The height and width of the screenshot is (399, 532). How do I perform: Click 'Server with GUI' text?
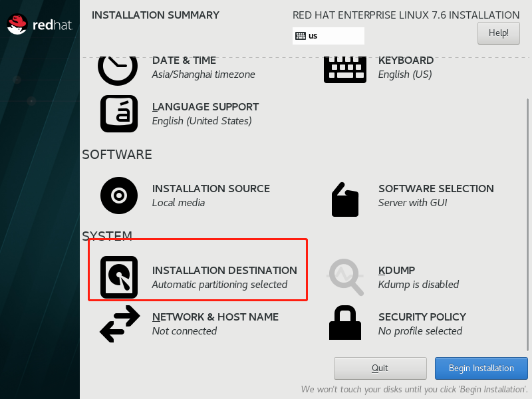(412, 203)
